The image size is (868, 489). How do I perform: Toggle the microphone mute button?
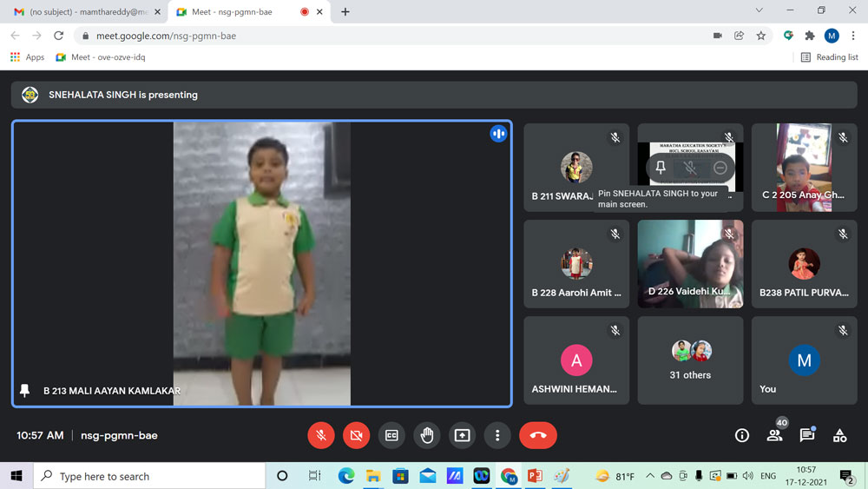pos(321,435)
